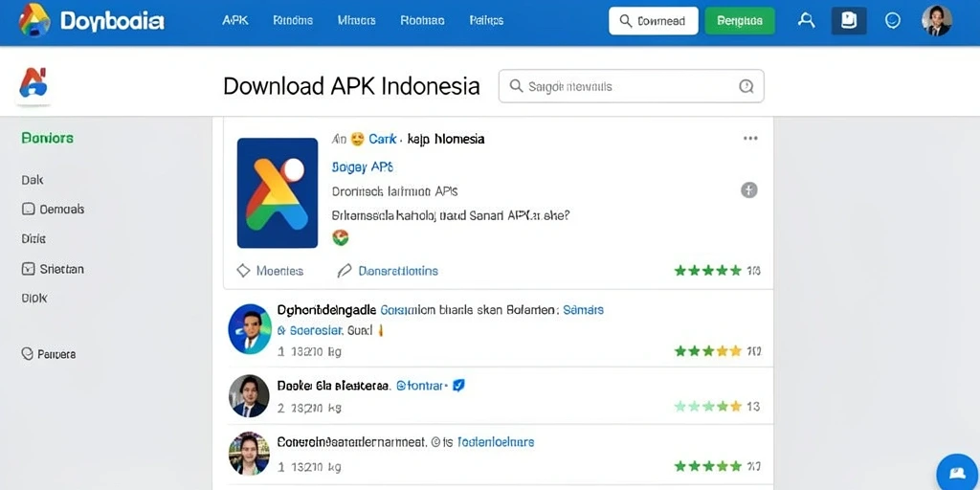Screen dimensions: 980x490
Task: Click the Stontrar link
Action: (x=422, y=387)
